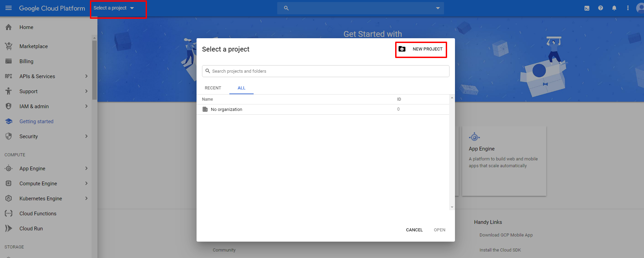
Task: Switch to the RECENT tab
Action: click(x=213, y=88)
